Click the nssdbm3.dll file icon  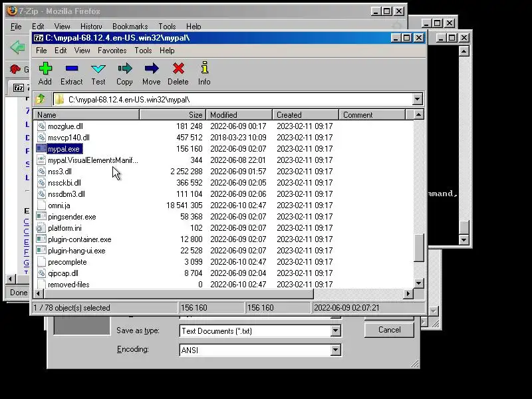point(41,194)
